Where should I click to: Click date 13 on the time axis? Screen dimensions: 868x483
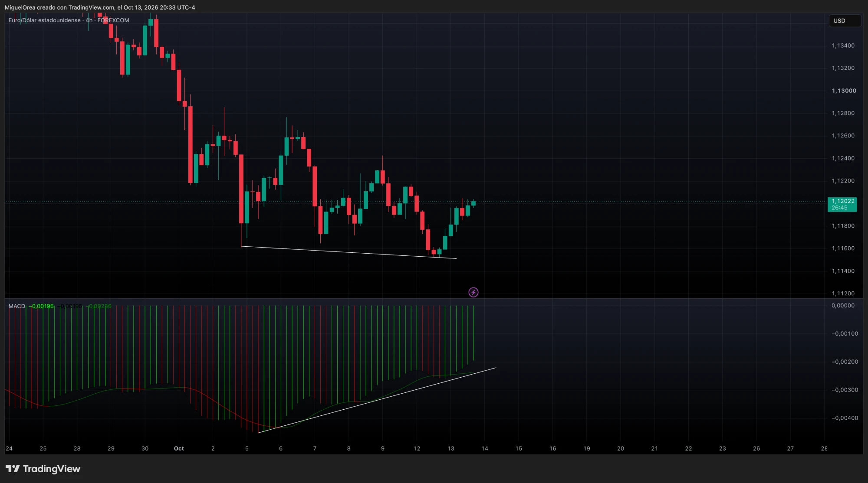[450, 449]
